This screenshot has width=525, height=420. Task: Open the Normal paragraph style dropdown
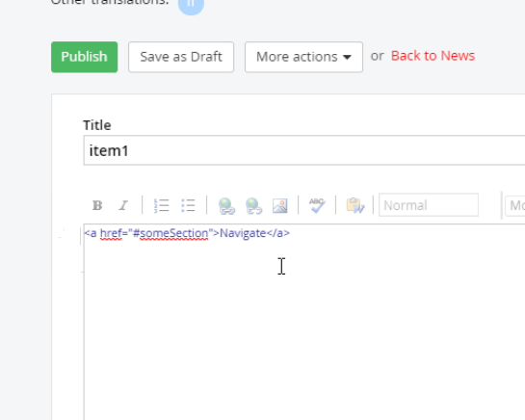(429, 205)
